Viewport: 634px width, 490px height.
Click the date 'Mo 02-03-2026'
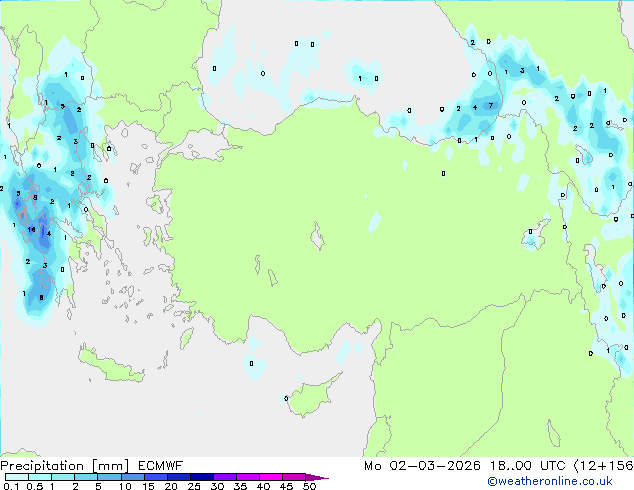click(423, 466)
